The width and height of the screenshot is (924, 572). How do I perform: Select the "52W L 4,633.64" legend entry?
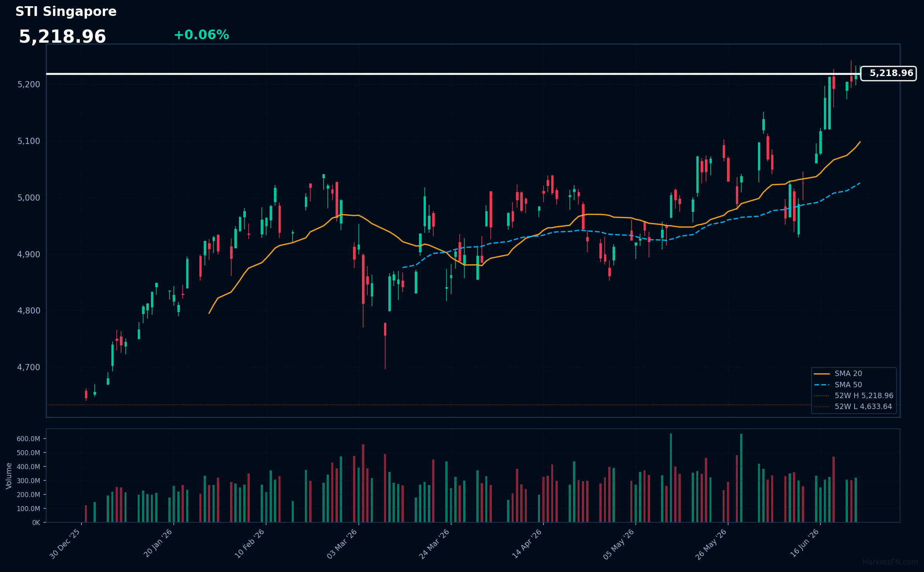coord(853,407)
